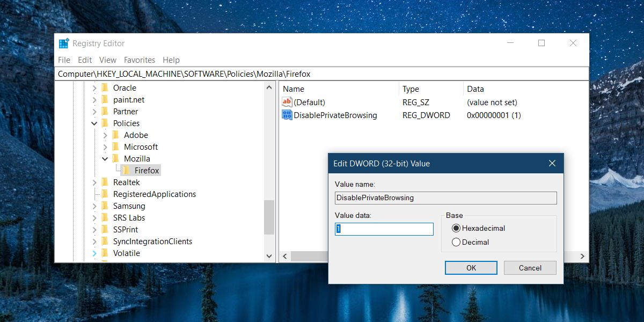Click the 0x00000001 (1) data cell
Image resolution: width=644 pixels, height=322 pixels.
(x=494, y=115)
